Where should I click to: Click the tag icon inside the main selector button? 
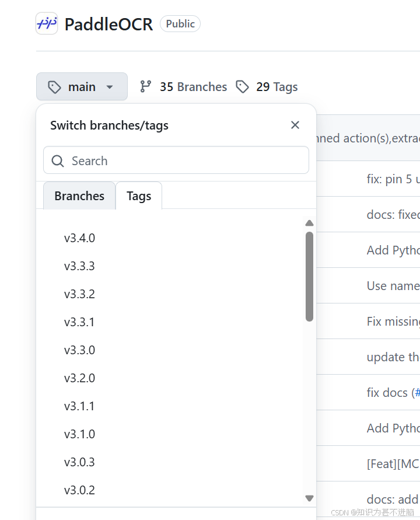pos(54,87)
